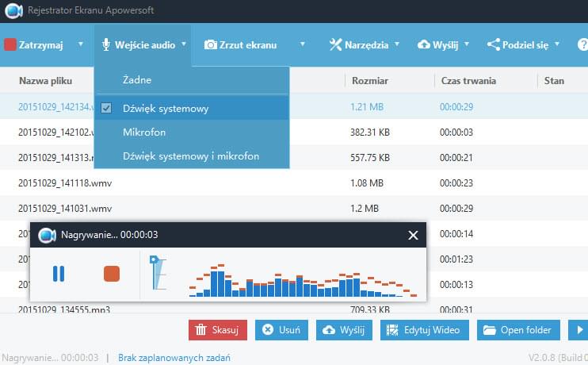
Task: Expand the dropdown arrow beside Zrzut ekranu
Action: point(303,45)
